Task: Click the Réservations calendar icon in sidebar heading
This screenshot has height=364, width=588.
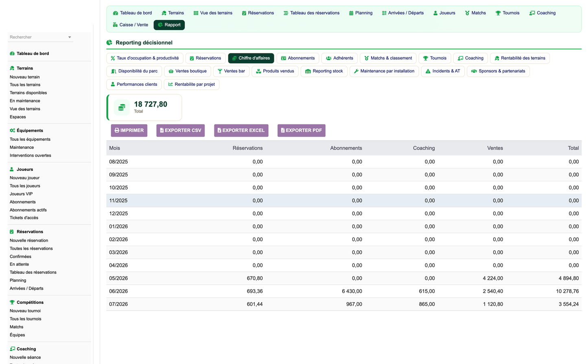Action: pyautogui.click(x=12, y=232)
